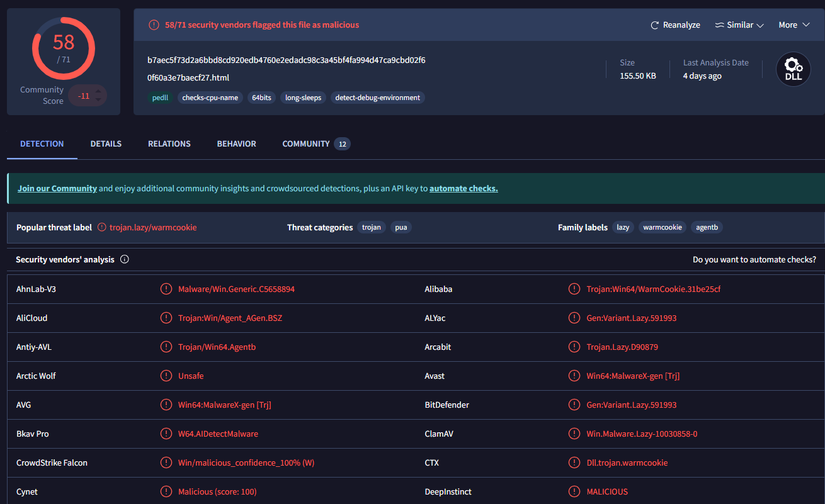Select the pedll tag
The image size is (825, 504).
tap(160, 98)
